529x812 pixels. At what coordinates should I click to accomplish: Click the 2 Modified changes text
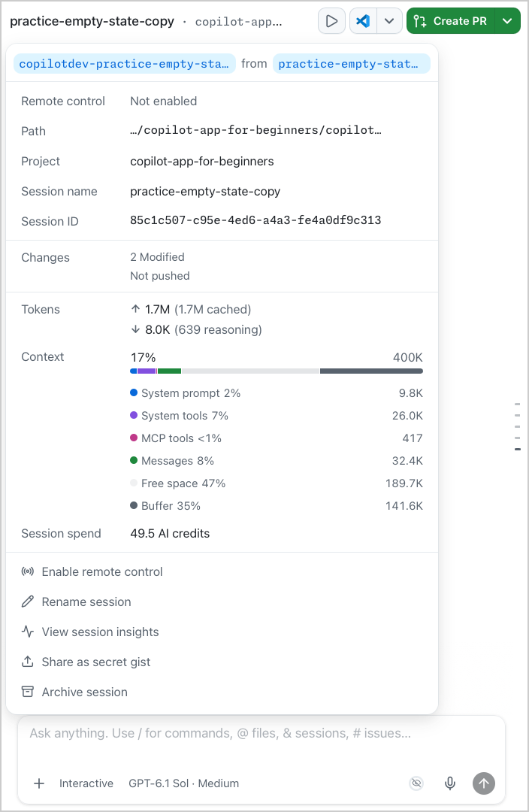coord(157,257)
